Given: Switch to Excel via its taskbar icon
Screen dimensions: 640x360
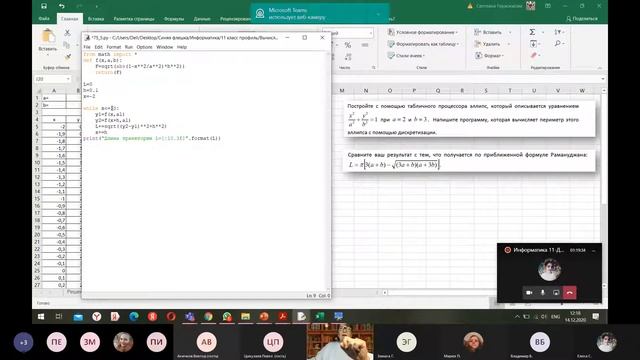Looking at the screenshot, I should coord(320,316).
